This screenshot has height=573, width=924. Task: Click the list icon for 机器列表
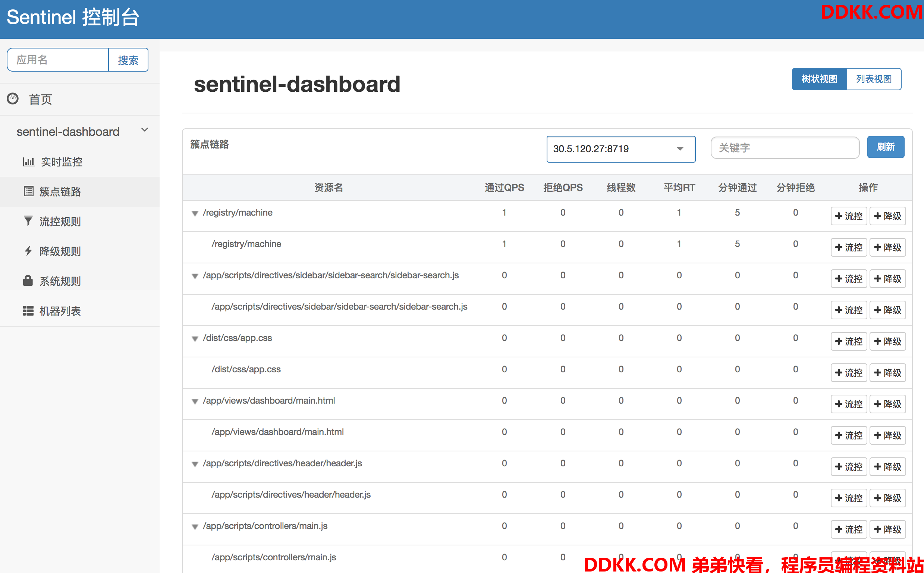[28, 311]
